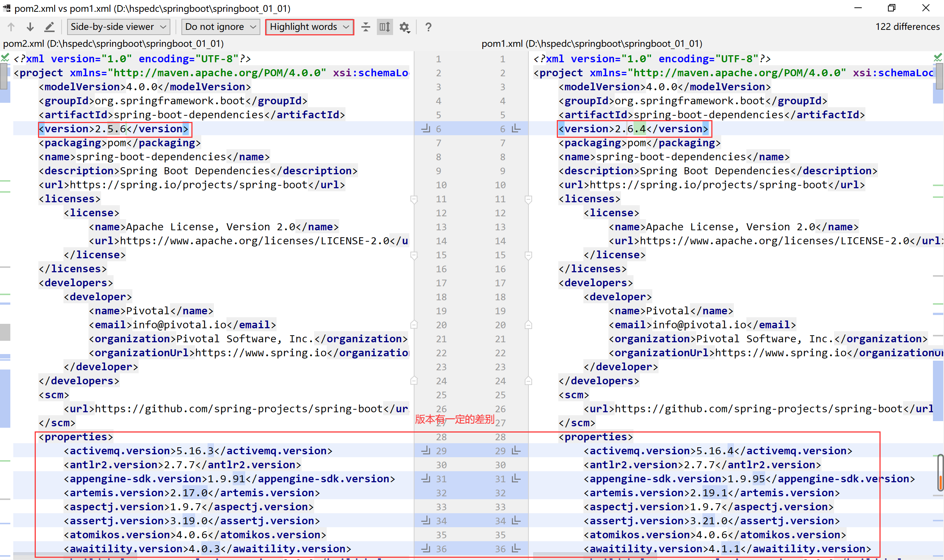This screenshot has width=944, height=560.
Task: Open diff settings gear icon
Action: [x=405, y=27]
